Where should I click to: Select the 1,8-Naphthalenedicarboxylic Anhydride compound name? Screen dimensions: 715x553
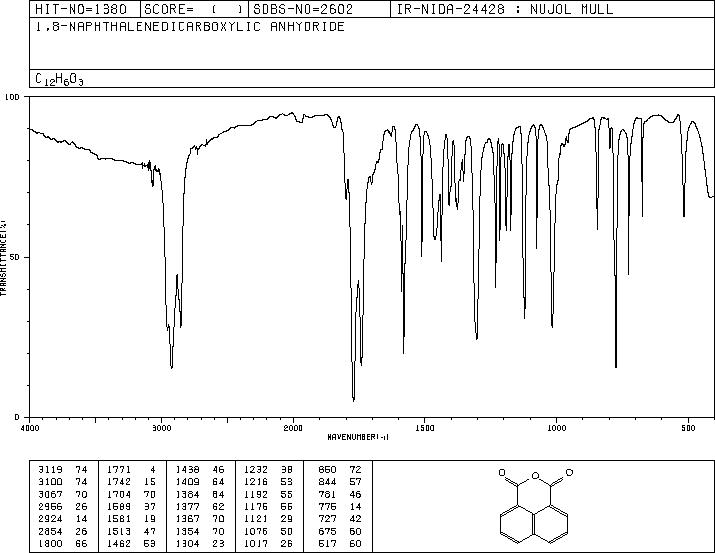[190, 26]
